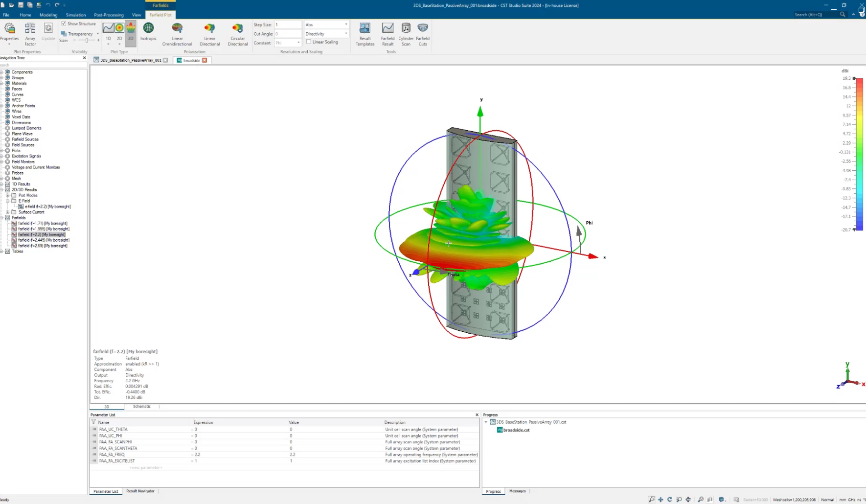The image size is (866, 504).
Task: Switch to the Schematic tab
Action: (x=141, y=407)
